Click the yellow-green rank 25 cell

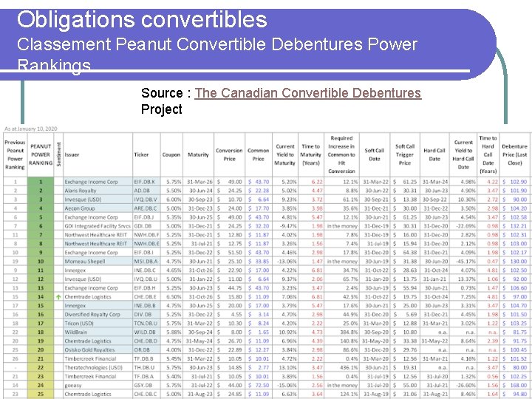coord(41,394)
